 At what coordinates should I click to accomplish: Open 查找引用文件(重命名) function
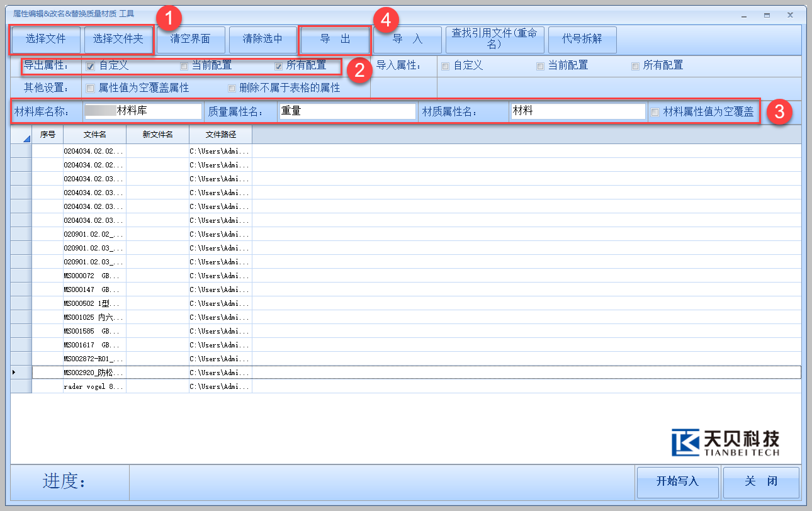494,39
